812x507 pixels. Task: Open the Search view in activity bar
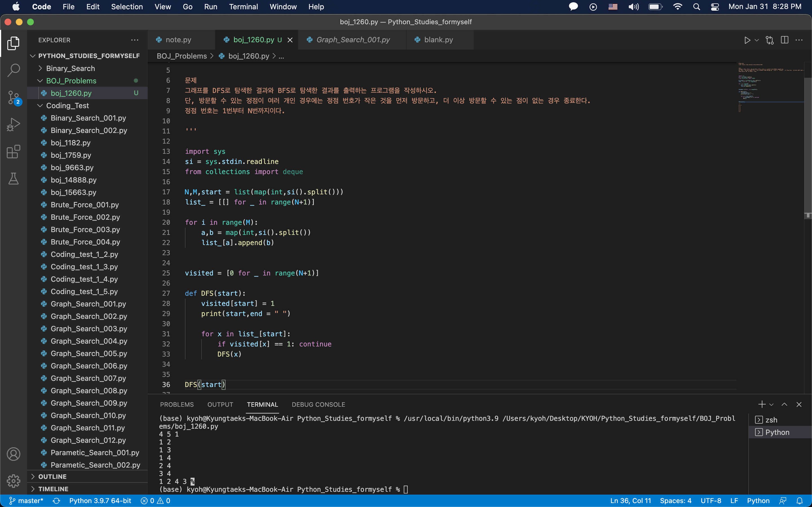[14, 70]
